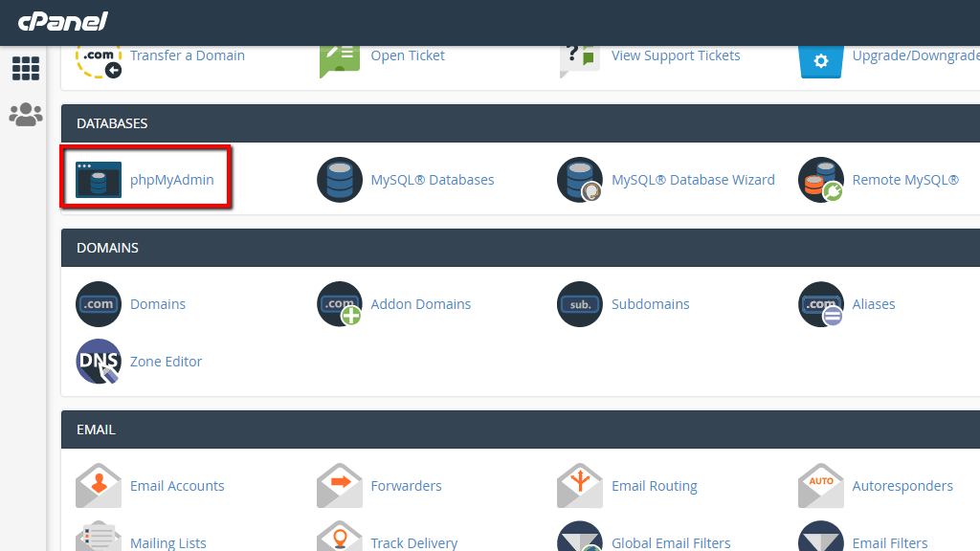The width and height of the screenshot is (980, 551).
Task: Open the Email Routing link
Action: click(x=655, y=485)
